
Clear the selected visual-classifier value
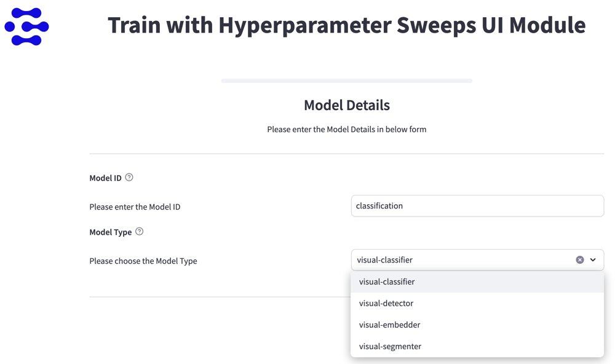tap(579, 260)
